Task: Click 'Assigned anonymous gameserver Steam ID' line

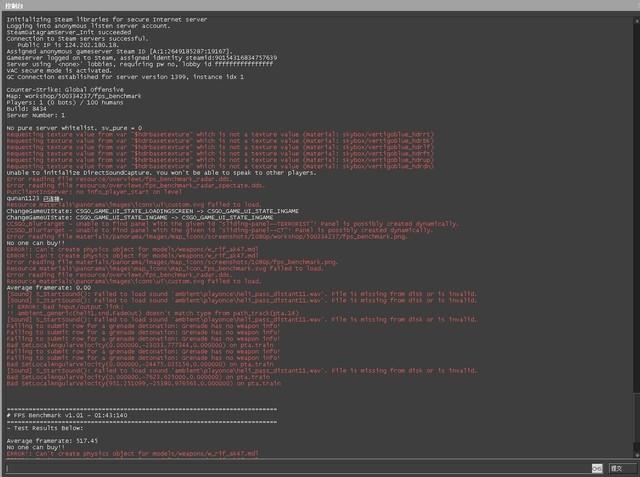Action: (119, 51)
